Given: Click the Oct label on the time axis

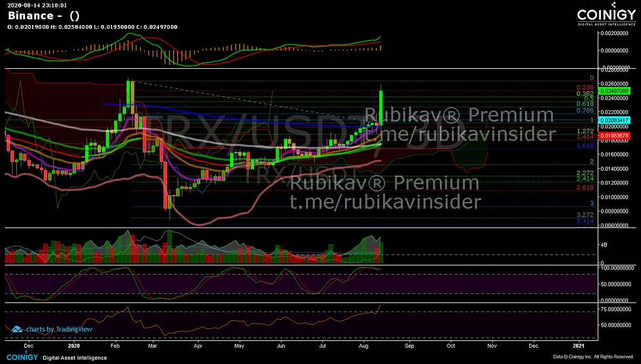Looking at the screenshot, I should (x=451, y=346).
